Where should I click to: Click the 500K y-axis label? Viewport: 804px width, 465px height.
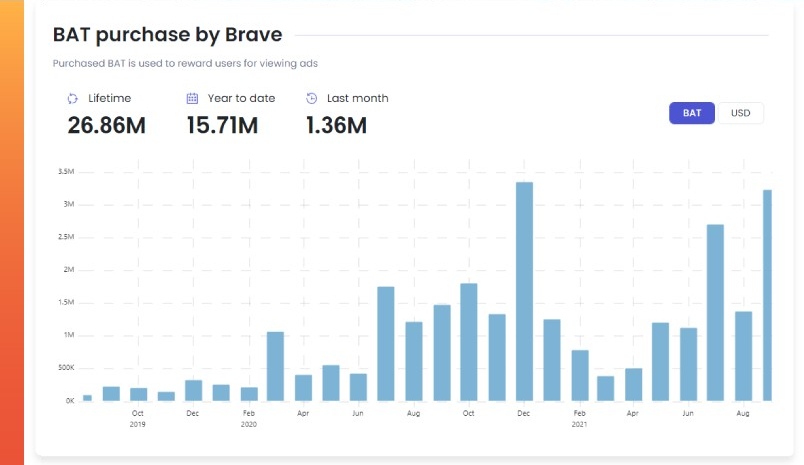(x=66, y=368)
